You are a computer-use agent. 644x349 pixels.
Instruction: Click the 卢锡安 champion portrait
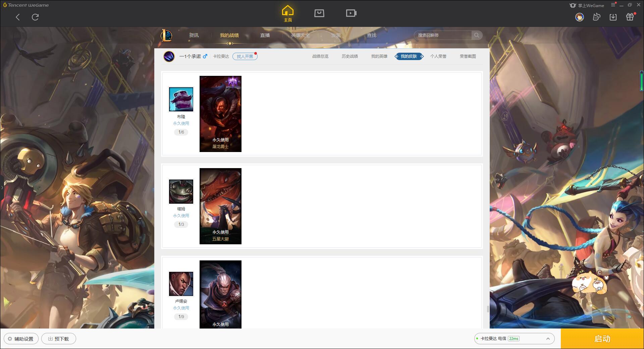[x=181, y=284]
